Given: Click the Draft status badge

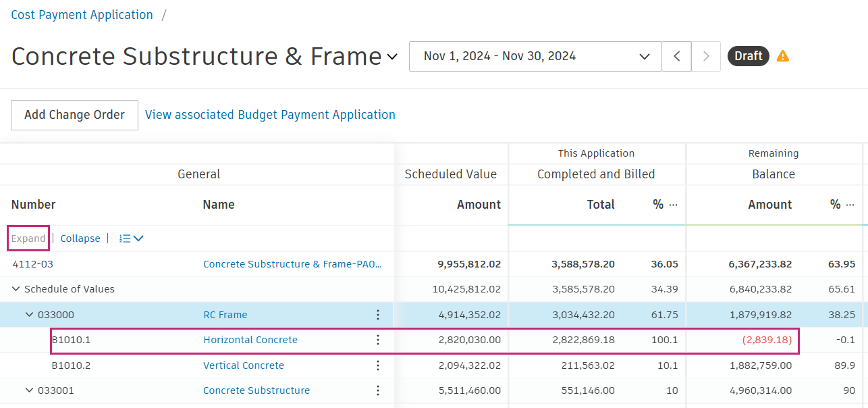Looking at the screenshot, I should coord(749,56).
